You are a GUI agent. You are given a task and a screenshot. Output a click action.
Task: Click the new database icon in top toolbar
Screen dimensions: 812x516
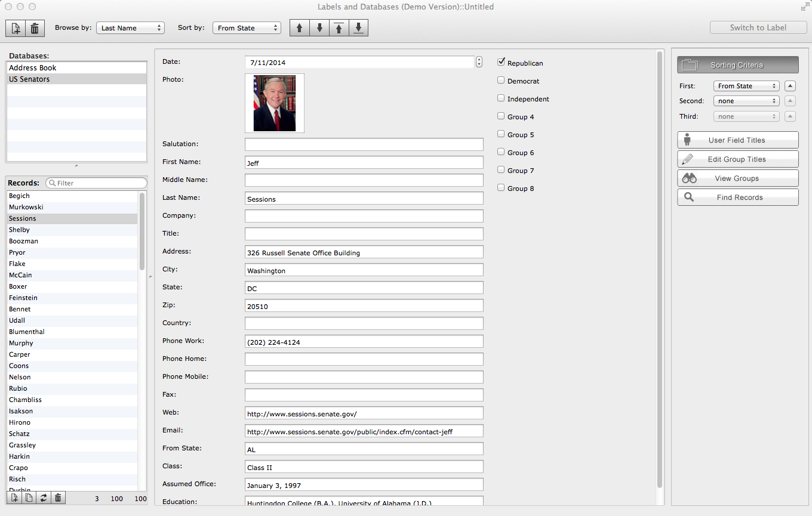click(16, 28)
